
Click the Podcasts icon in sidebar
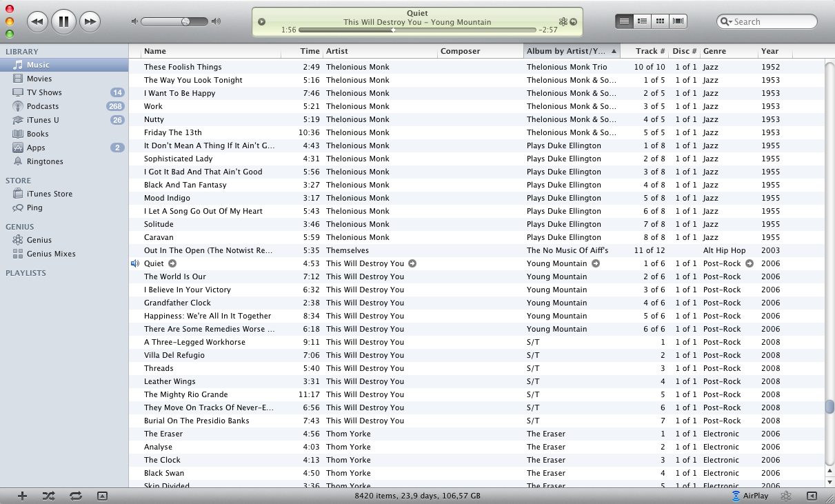(18, 106)
